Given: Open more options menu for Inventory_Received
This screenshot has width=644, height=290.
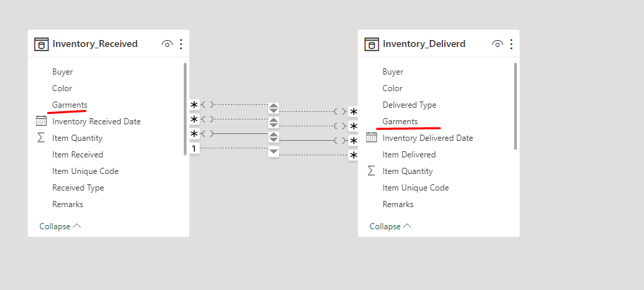Looking at the screenshot, I should (x=181, y=44).
